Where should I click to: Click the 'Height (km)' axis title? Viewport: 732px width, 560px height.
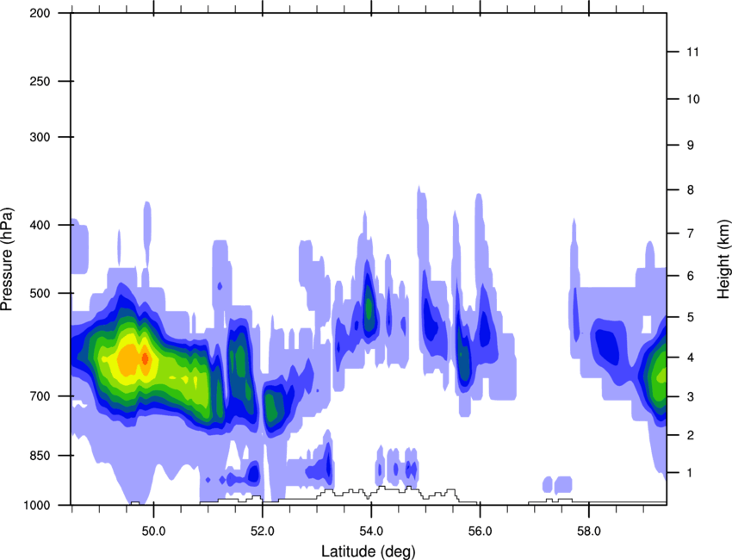click(723, 259)
